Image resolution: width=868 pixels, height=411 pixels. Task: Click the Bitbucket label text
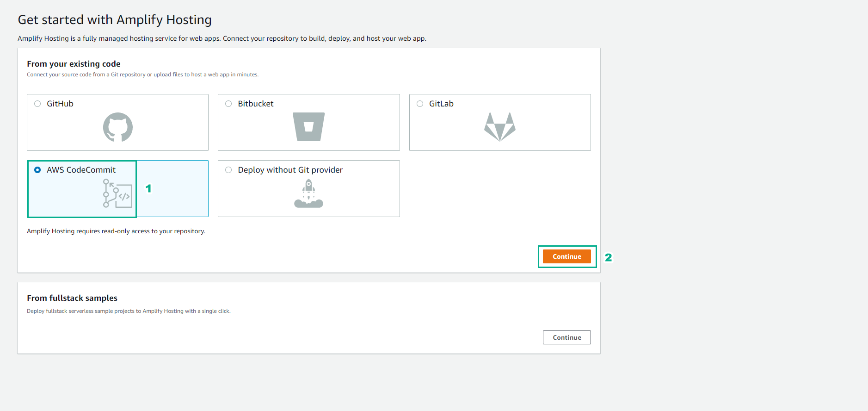click(x=256, y=104)
